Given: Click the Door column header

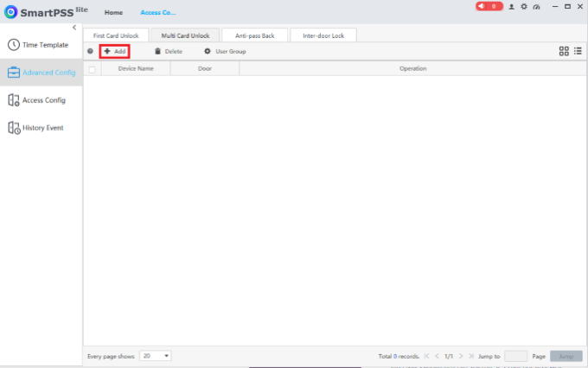Looking at the screenshot, I should pyautogui.click(x=205, y=68).
